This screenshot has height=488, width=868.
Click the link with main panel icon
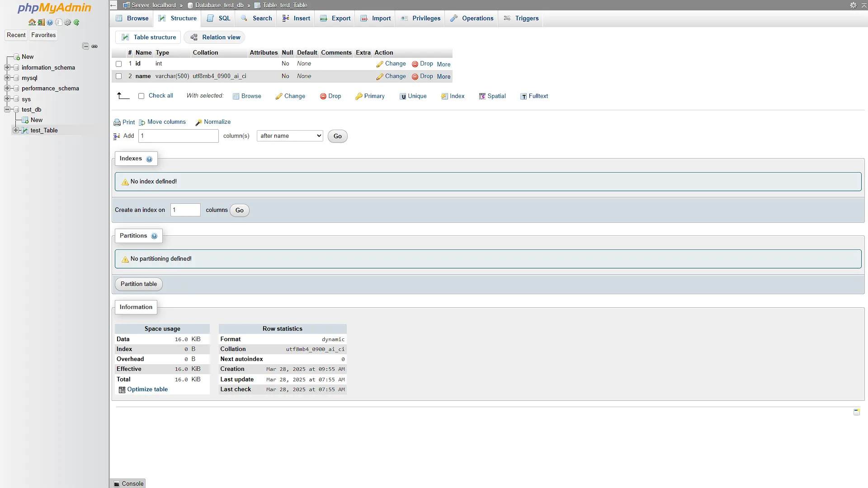pos(94,46)
